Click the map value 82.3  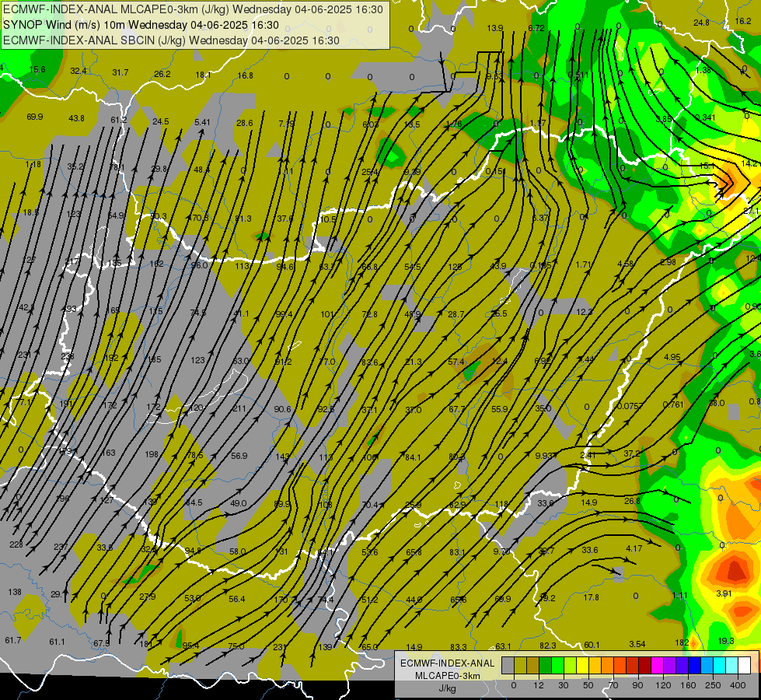[x=547, y=646]
